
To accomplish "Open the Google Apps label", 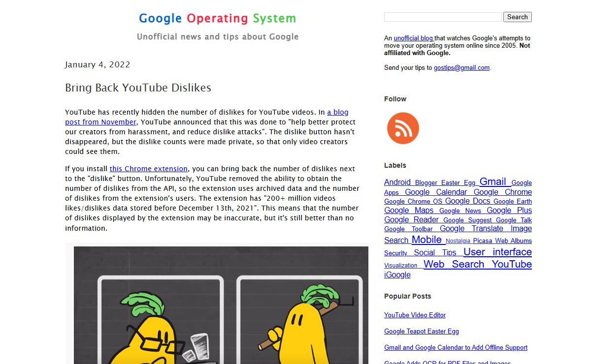I will (x=458, y=187).
